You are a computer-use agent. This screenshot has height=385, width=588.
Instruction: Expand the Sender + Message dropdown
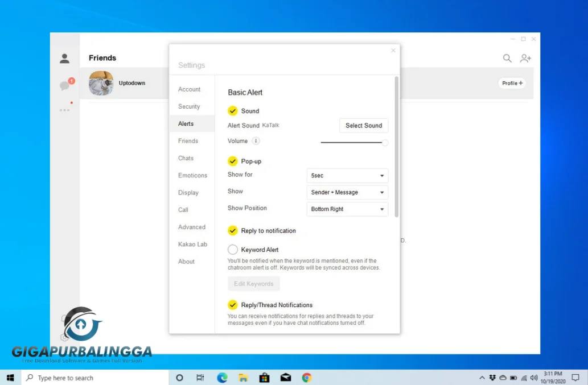point(347,192)
